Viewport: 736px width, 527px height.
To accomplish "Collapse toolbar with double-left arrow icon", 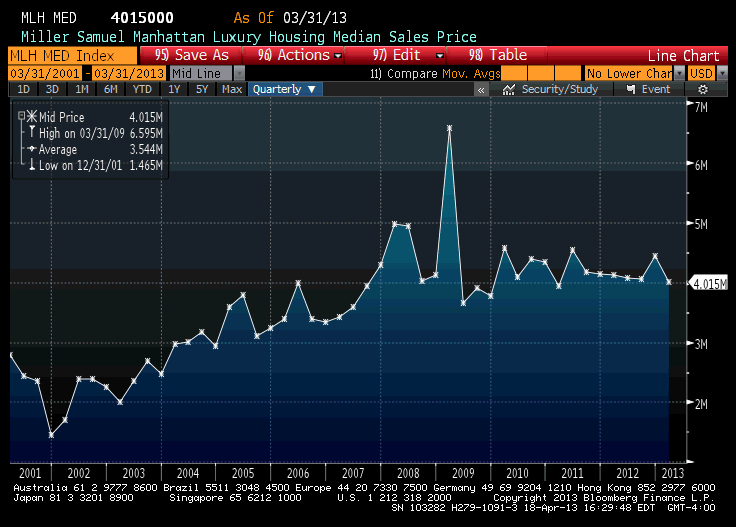I will [481, 89].
